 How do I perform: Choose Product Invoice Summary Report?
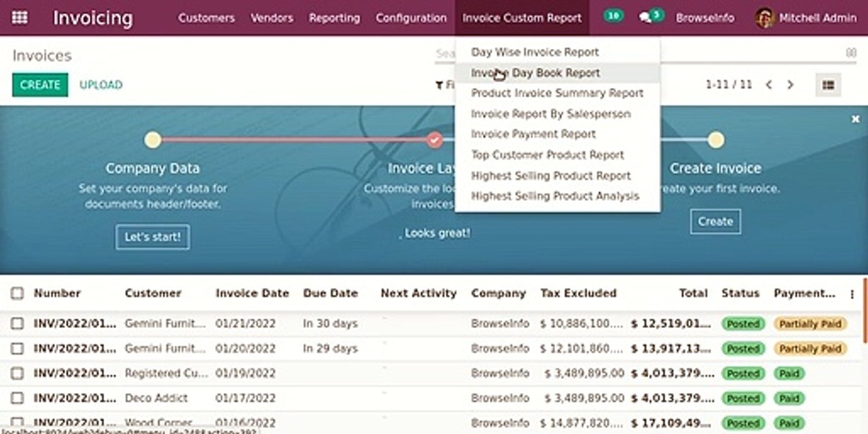pos(558,93)
